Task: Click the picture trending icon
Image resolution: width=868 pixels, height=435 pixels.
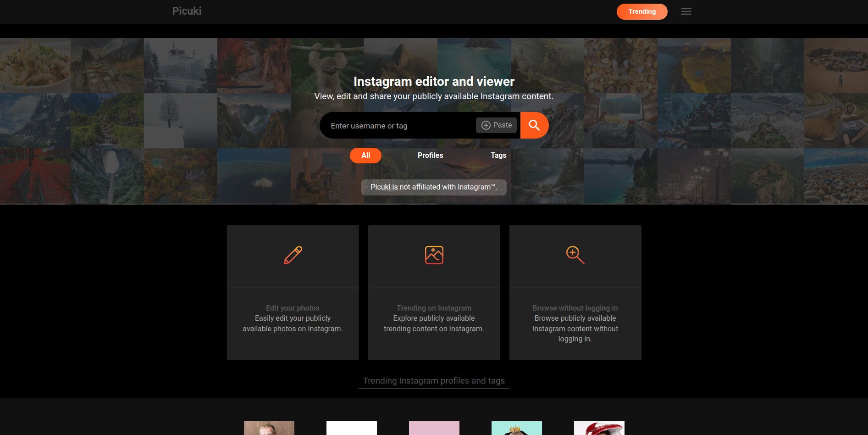Action: (434, 255)
